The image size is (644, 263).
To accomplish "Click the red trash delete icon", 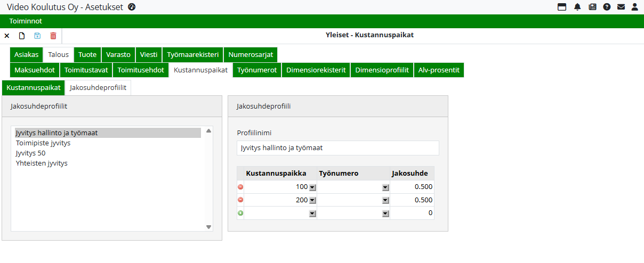I will 53,36.
